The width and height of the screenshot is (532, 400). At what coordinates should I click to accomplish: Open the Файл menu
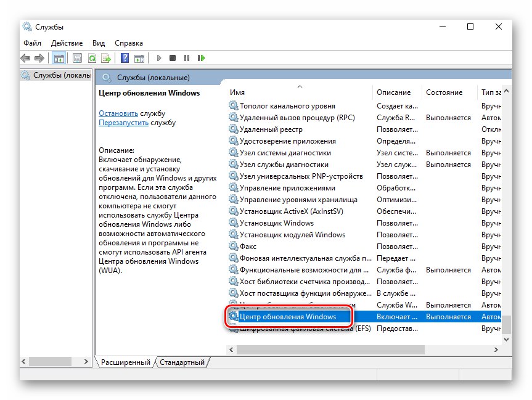pos(32,43)
